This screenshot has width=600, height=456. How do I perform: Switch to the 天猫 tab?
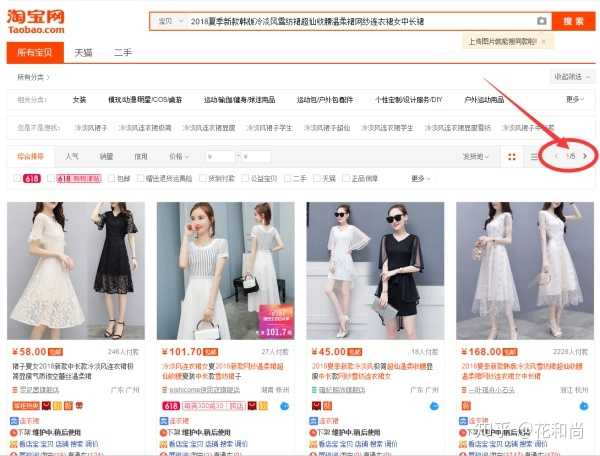84,52
